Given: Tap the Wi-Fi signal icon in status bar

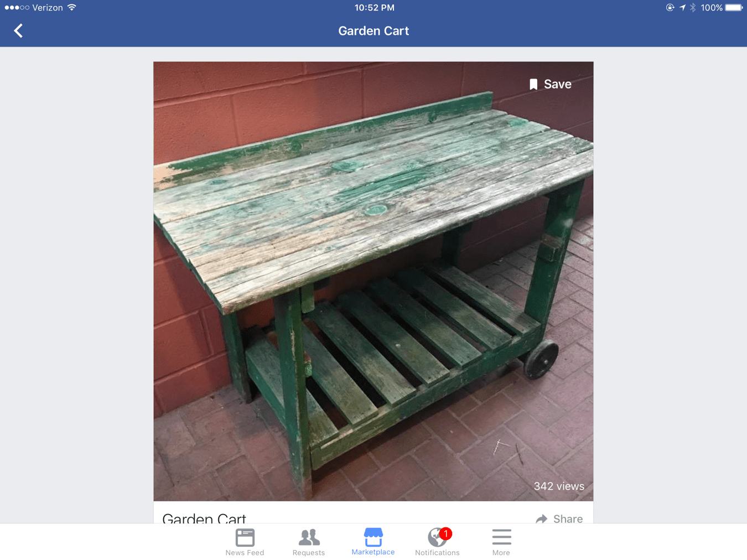Looking at the screenshot, I should 72,8.
